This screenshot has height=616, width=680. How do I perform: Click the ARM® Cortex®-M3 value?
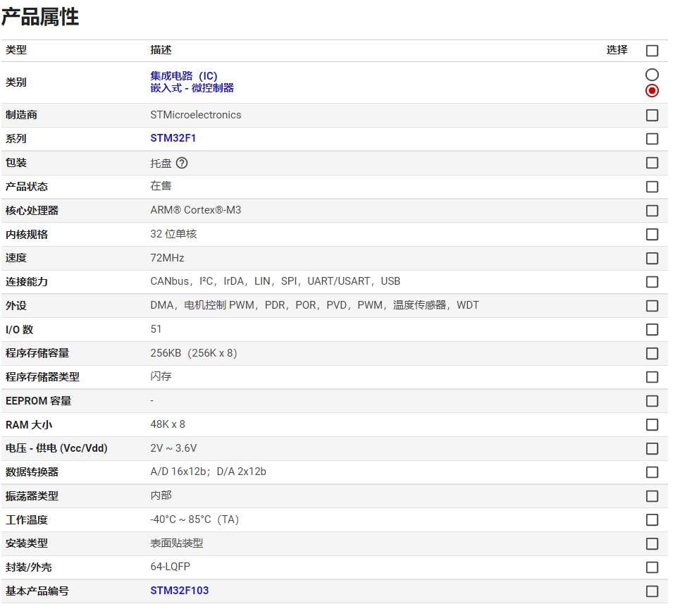pos(196,211)
